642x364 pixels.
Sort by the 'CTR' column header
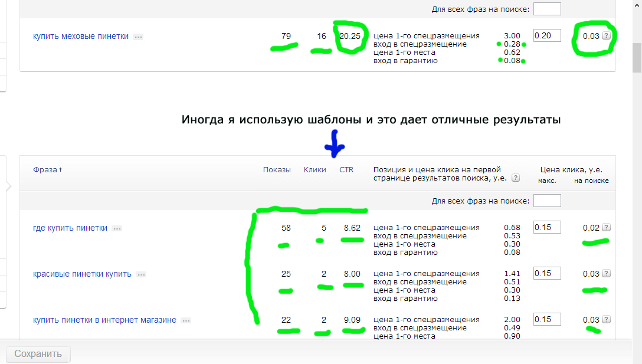(346, 169)
